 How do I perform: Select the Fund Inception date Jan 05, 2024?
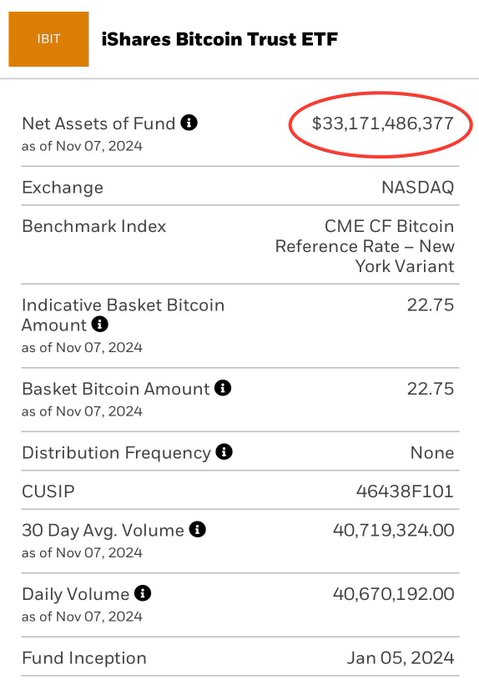pos(401,658)
